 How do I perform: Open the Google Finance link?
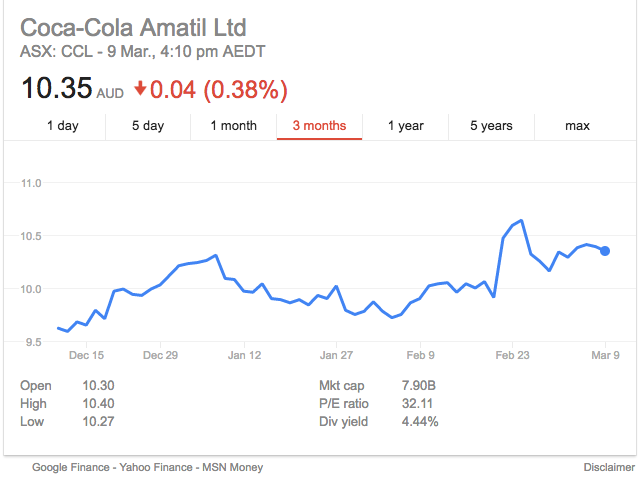[x=71, y=467]
